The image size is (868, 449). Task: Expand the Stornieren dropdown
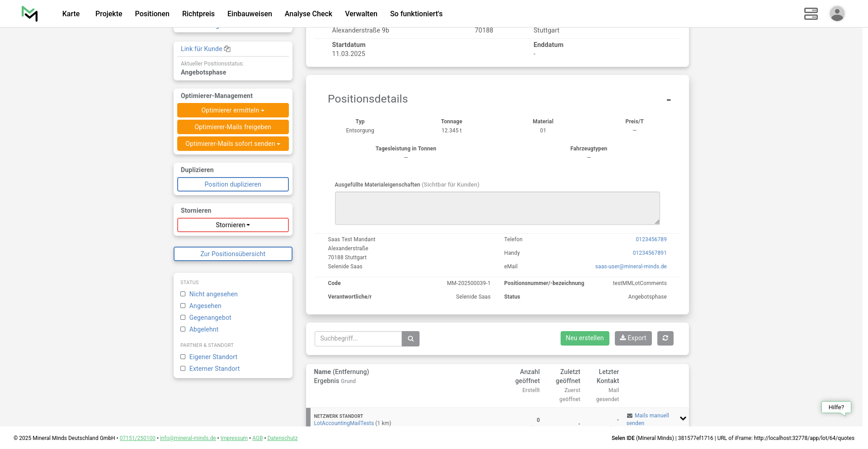(233, 225)
